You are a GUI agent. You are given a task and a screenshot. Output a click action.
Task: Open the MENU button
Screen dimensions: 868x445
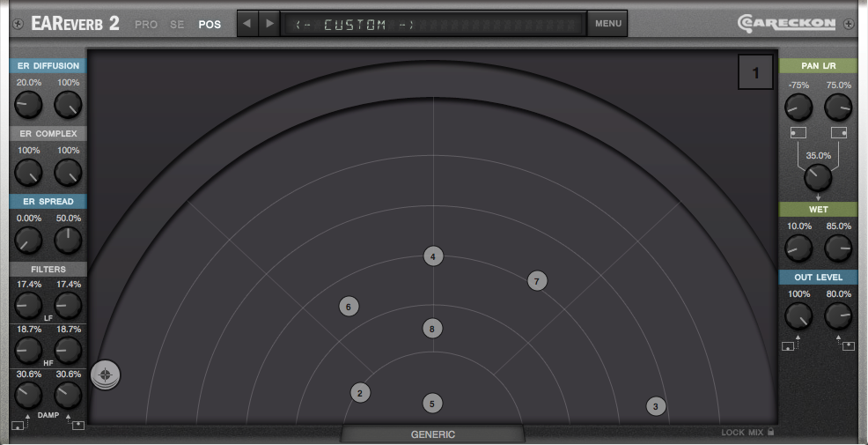coord(607,24)
